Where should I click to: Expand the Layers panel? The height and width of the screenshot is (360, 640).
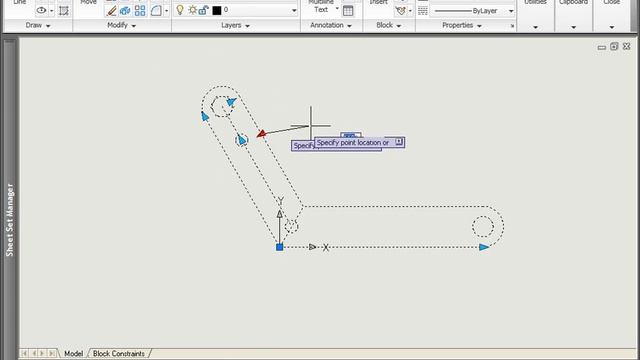coord(235,25)
